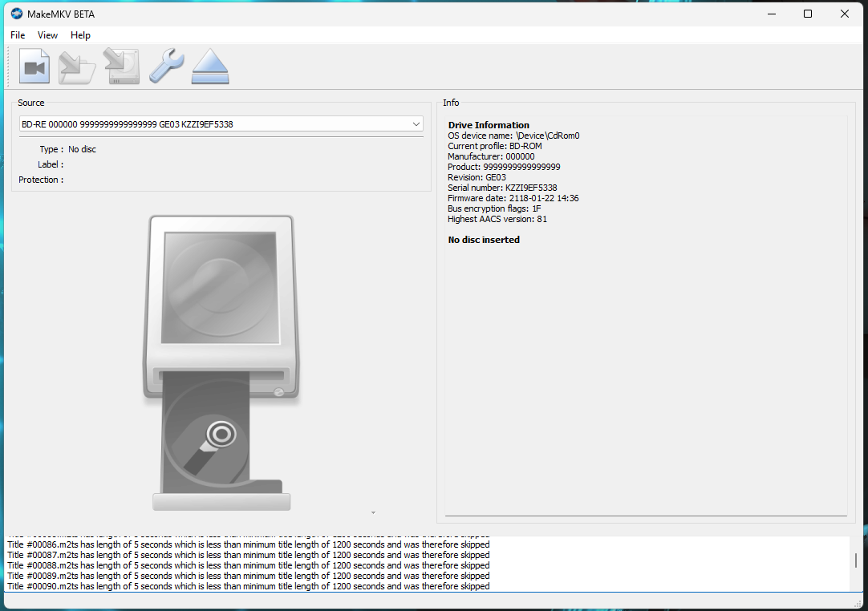
Task: Click the 'Manufacturer: 000000' line
Action: (x=491, y=156)
